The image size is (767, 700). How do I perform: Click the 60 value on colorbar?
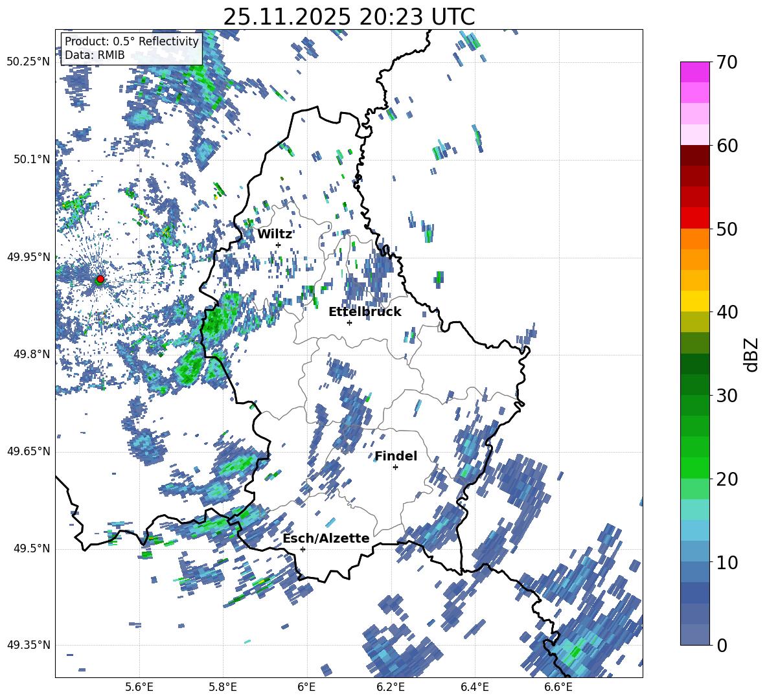tap(727, 146)
